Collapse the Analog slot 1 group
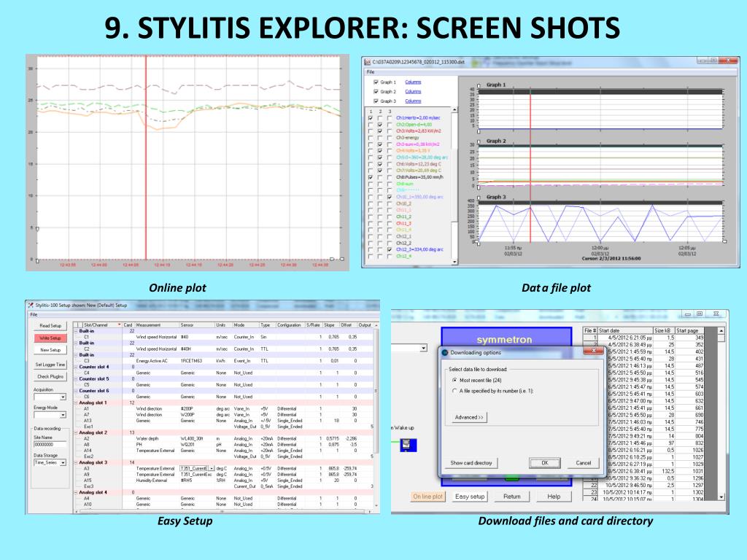This screenshot has height=560, width=747. click(75, 402)
